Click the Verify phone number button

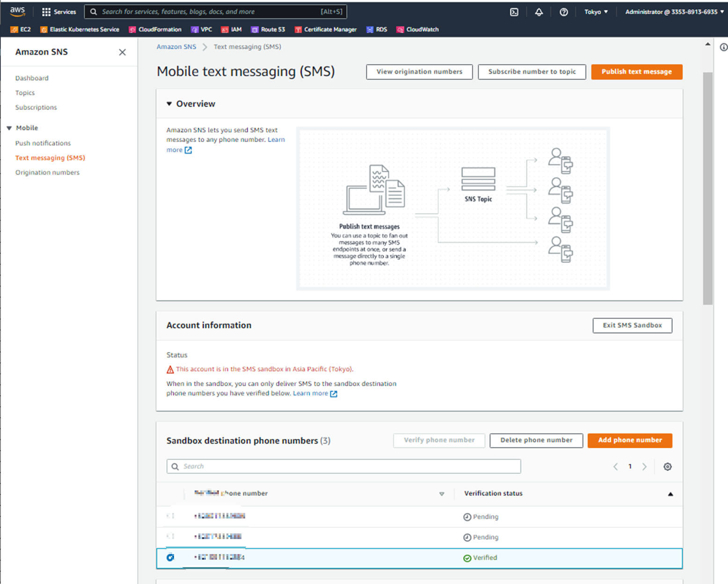pyautogui.click(x=439, y=440)
